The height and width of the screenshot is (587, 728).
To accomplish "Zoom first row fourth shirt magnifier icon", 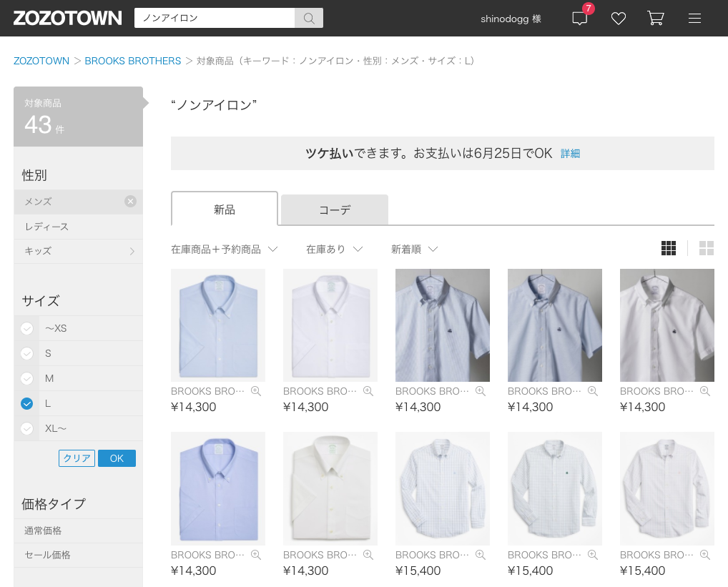I will coord(593,391).
